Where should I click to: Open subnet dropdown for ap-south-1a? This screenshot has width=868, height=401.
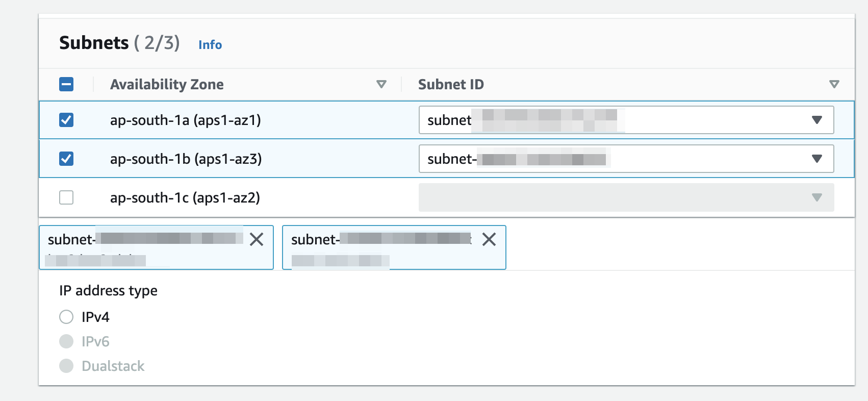626,120
